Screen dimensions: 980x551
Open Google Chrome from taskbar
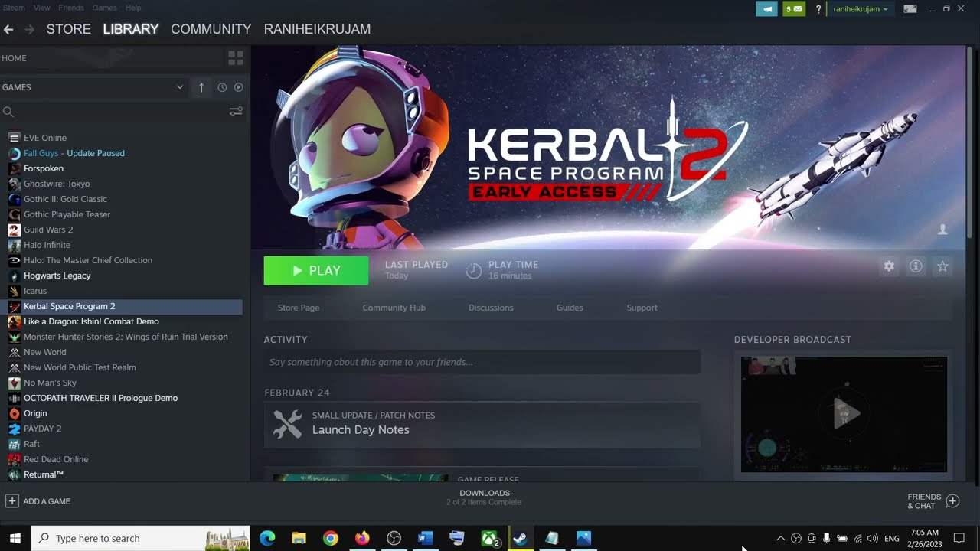pos(330,538)
